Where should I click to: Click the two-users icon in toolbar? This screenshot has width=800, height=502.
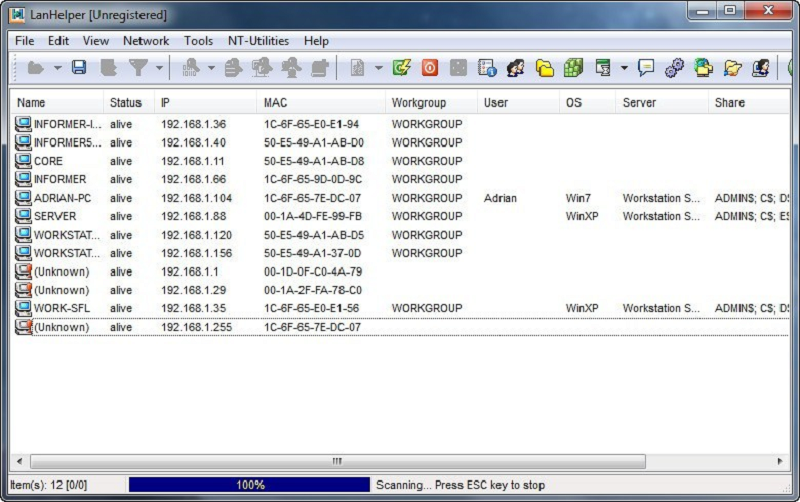click(x=516, y=68)
